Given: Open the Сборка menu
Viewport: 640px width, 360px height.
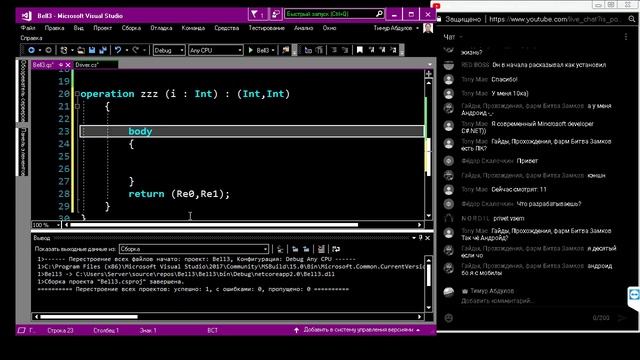Looking at the screenshot, I should 131,28.
